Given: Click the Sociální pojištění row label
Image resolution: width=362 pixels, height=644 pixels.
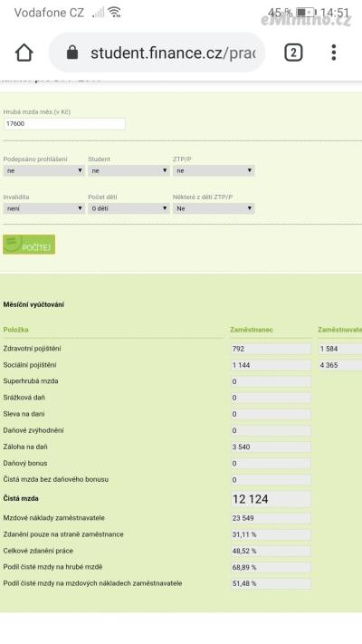Looking at the screenshot, I should [x=30, y=365].
